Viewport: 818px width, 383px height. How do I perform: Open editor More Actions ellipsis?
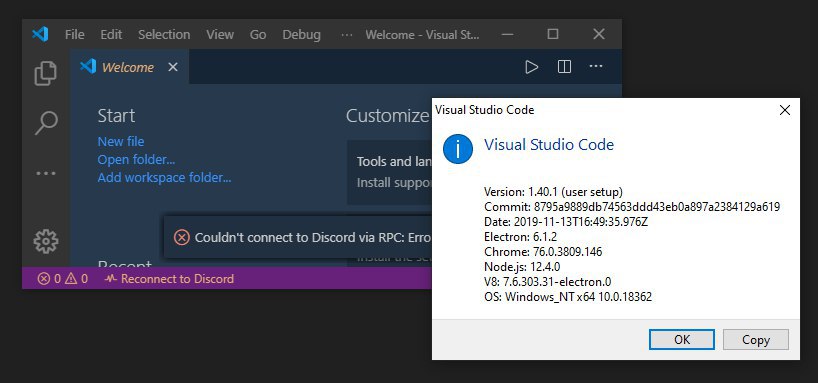coord(596,67)
